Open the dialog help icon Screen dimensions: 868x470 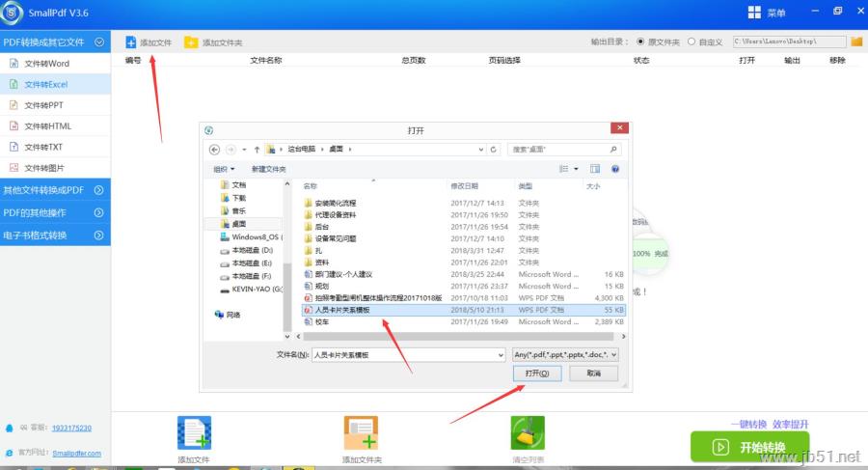[x=615, y=169]
